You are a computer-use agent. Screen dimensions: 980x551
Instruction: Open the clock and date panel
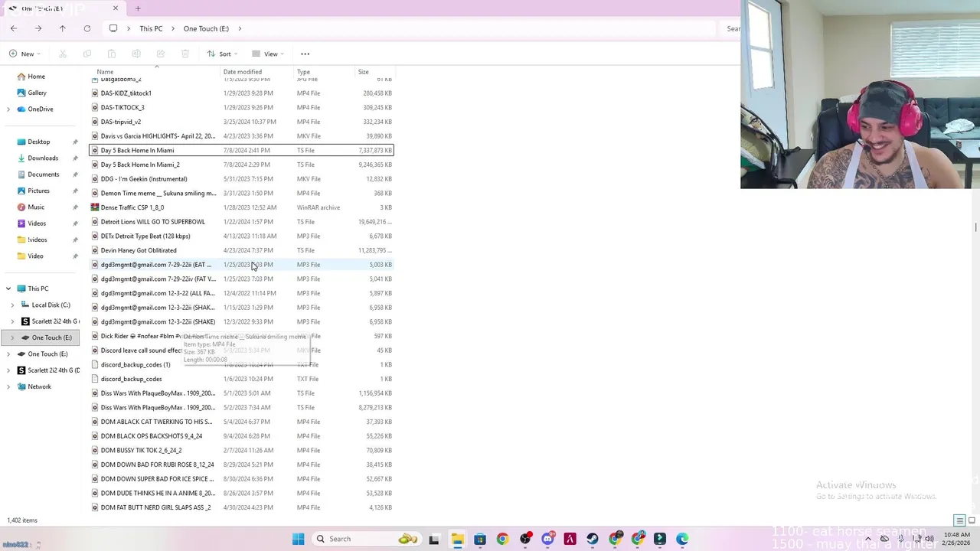[955, 539]
